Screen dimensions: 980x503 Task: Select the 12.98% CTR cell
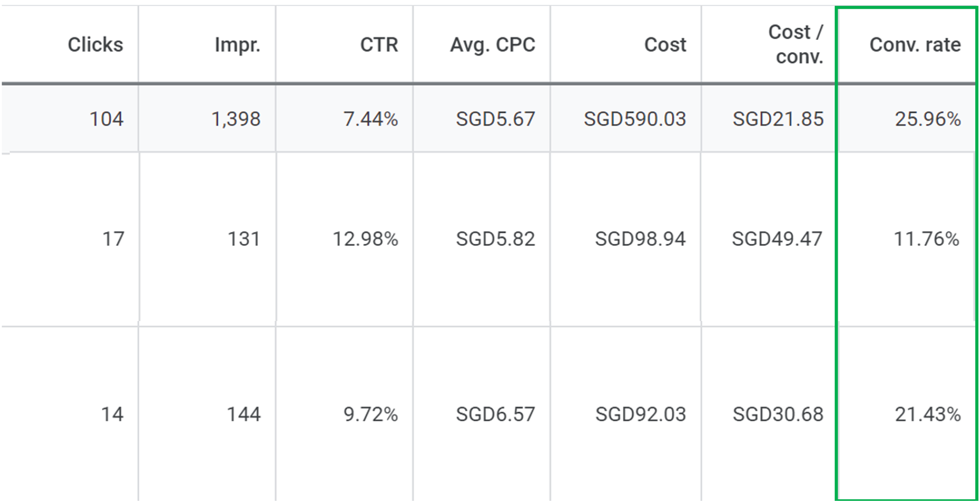click(x=365, y=239)
